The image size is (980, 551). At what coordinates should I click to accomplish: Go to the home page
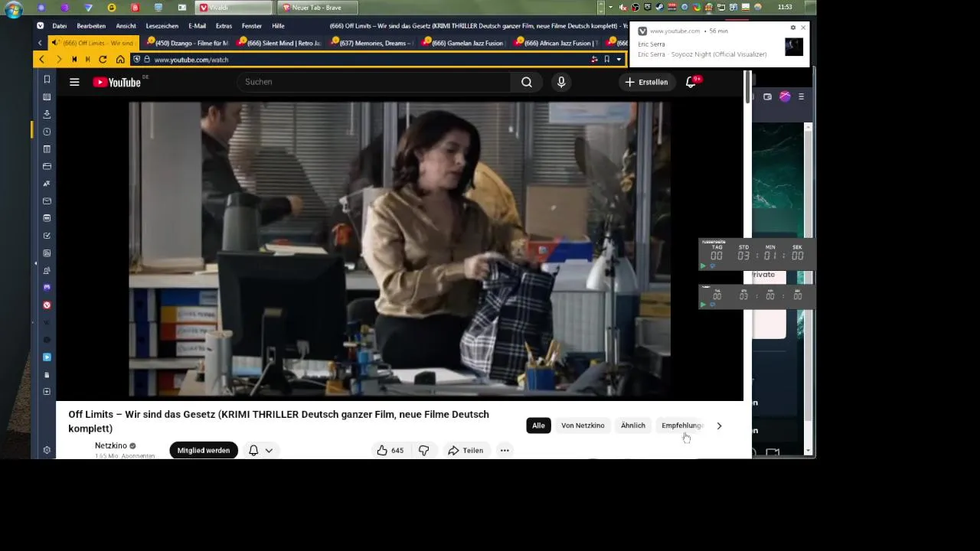click(x=120, y=60)
